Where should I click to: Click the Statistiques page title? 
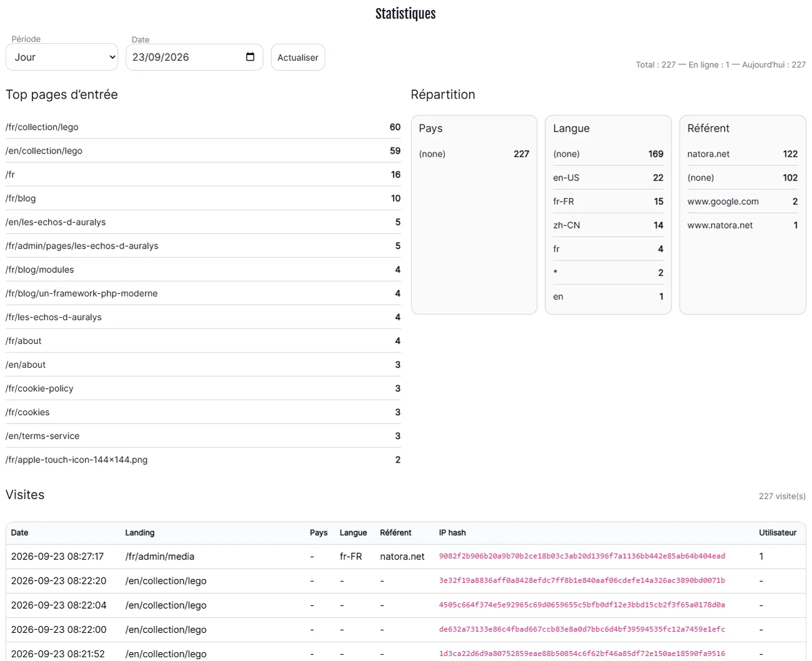coord(405,14)
